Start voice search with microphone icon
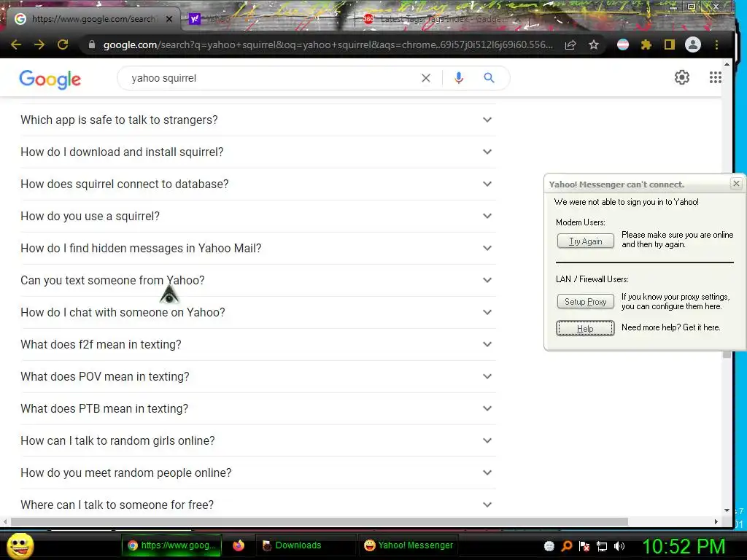 coord(459,78)
